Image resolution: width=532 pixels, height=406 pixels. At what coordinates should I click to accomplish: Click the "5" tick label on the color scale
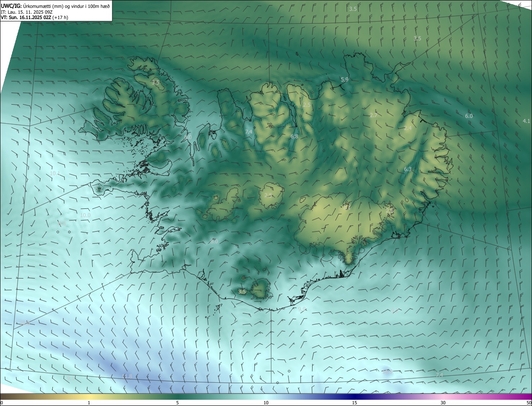coord(177,403)
